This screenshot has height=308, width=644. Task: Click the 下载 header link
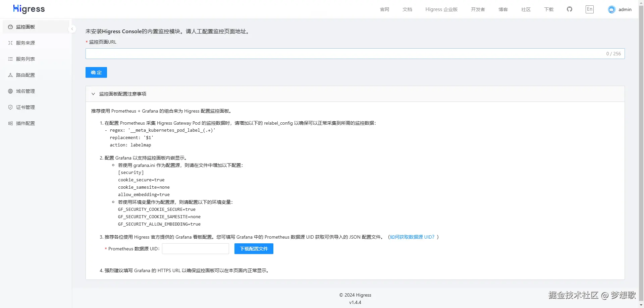point(549,9)
